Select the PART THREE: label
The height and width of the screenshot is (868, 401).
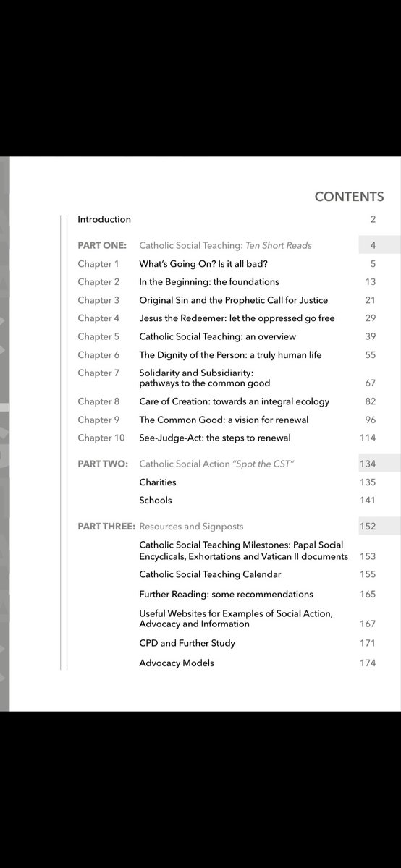[106, 526]
